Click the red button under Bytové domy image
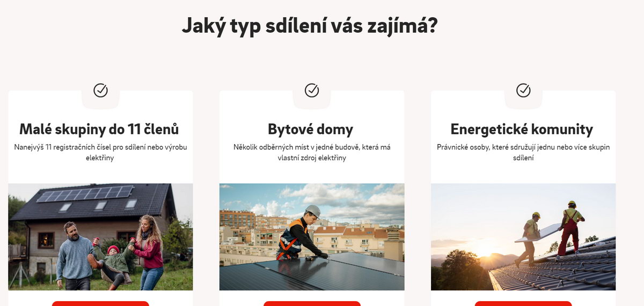644x306 pixels. pos(312,303)
